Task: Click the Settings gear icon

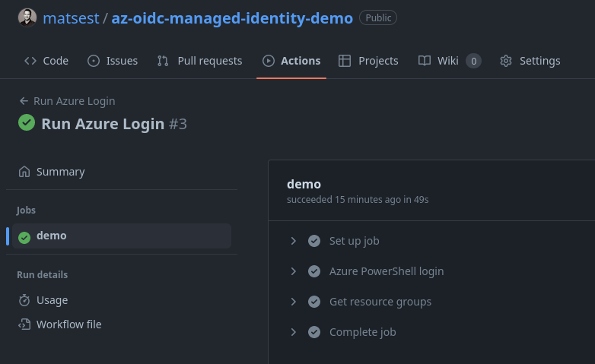Action: tap(506, 61)
